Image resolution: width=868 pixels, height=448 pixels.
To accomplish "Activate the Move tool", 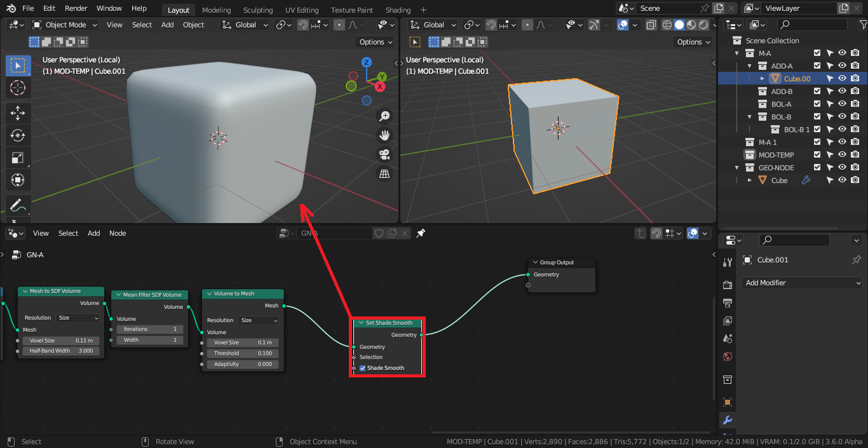I will coord(18,114).
